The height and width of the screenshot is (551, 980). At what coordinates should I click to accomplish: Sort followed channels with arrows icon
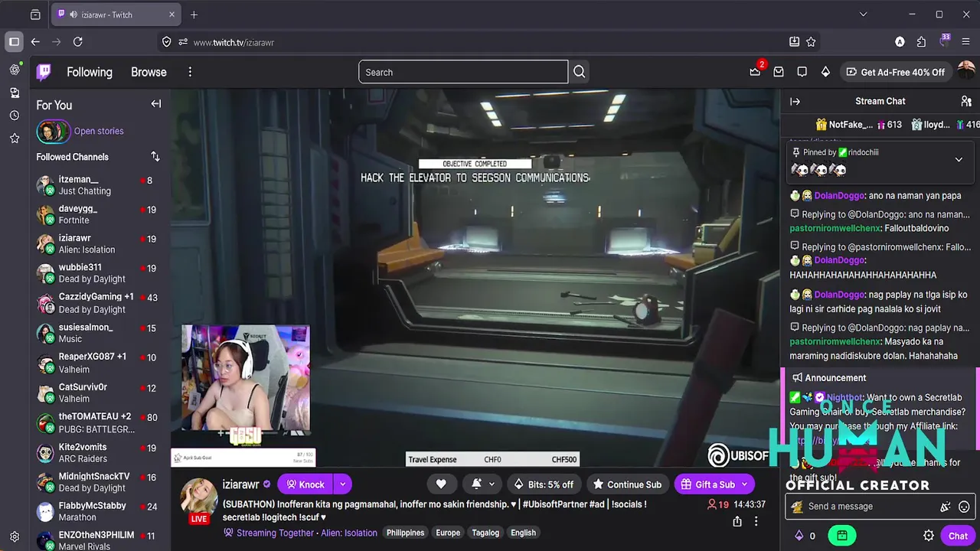point(155,157)
